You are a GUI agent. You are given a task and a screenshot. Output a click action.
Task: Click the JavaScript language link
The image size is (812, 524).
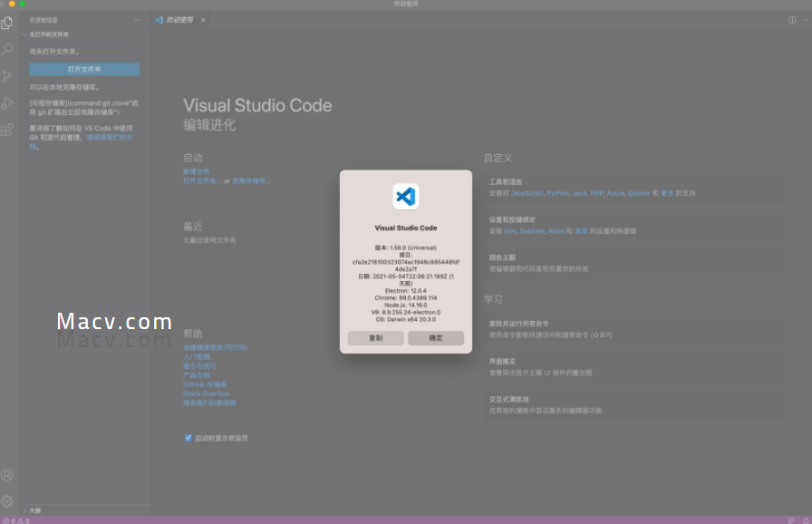[x=527, y=193]
